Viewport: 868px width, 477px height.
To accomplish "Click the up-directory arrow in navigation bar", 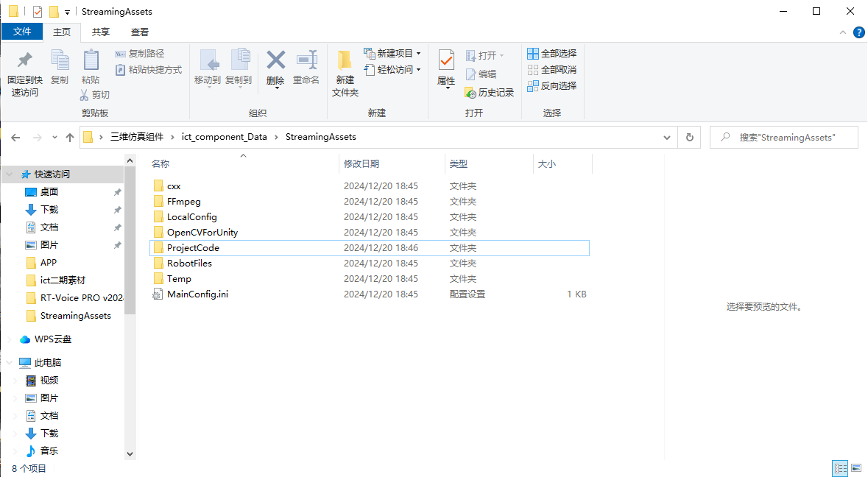I will [x=70, y=138].
